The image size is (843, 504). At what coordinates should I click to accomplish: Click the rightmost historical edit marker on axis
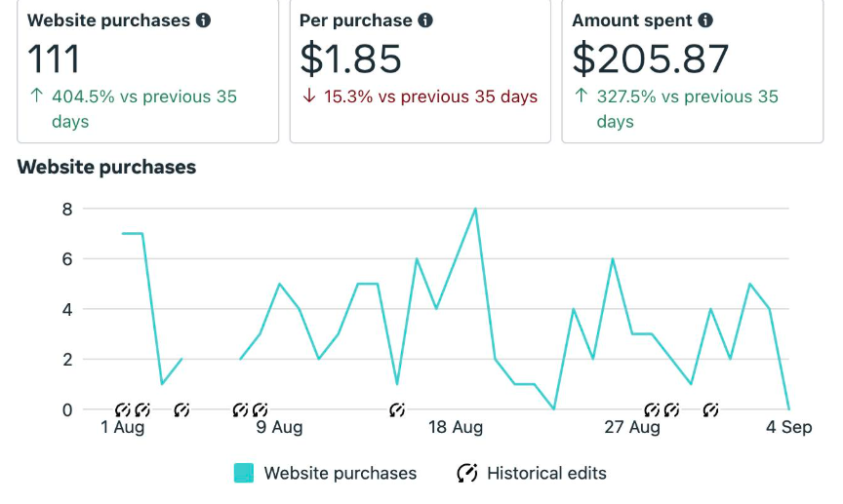[711, 410]
